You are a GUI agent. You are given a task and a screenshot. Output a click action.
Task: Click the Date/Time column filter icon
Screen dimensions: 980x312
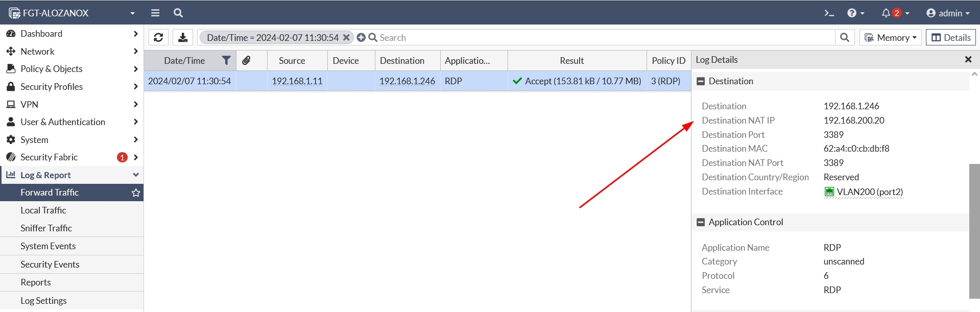(226, 60)
